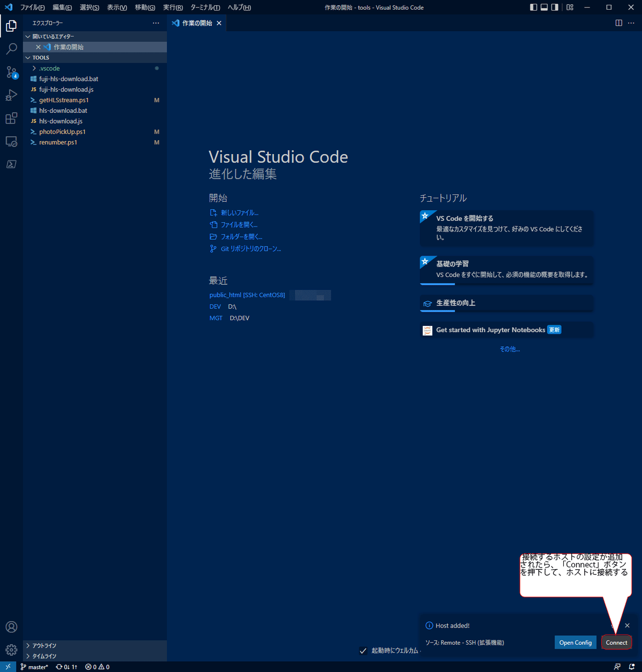Expand the .vscode folder
Screen dimensions: 642x672
click(x=95, y=68)
